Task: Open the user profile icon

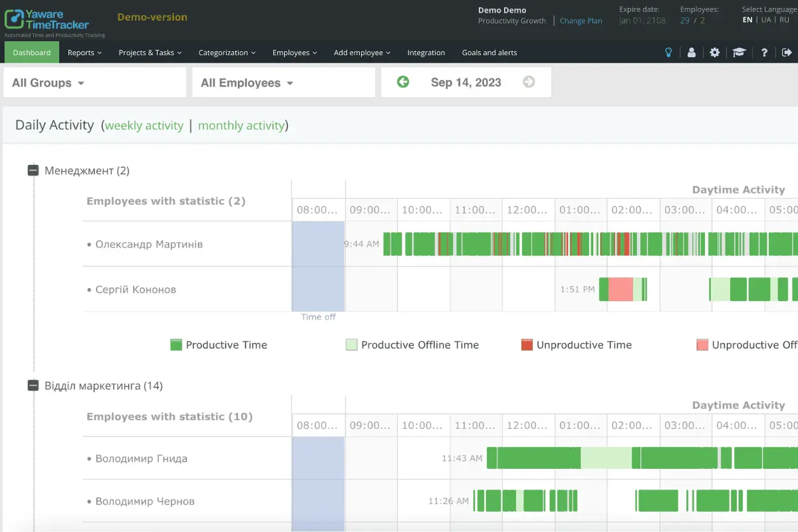Action: 692,53
